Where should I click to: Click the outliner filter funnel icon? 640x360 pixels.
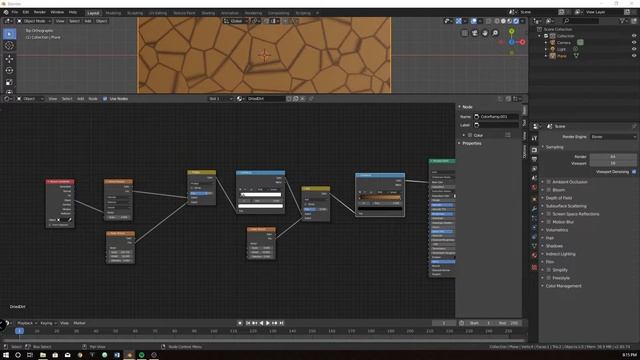click(x=623, y=21)
